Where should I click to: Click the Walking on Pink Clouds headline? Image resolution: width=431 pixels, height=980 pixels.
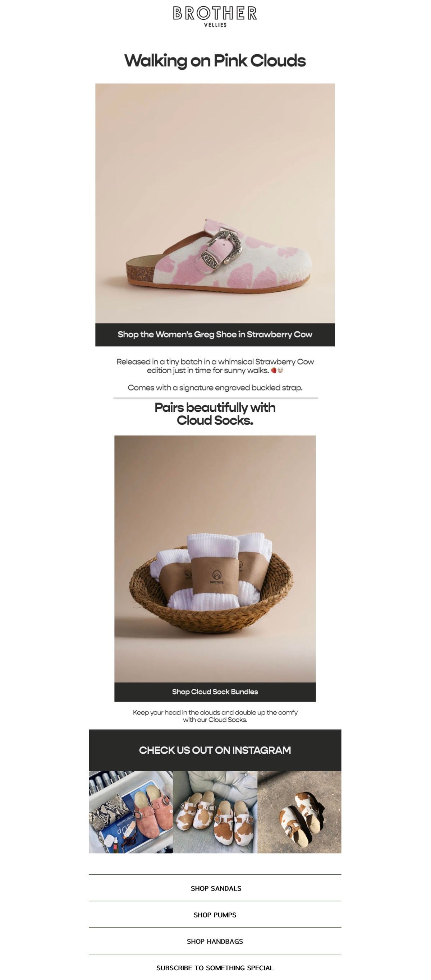(215, 61)
